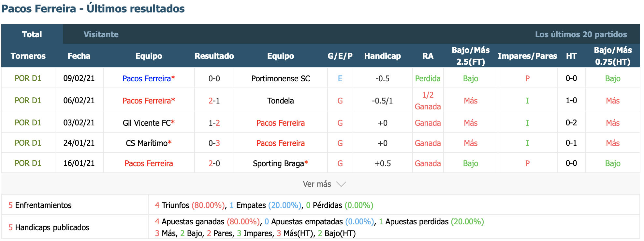Open CS Marítimo team link
The height and width of the screenshot is (241, 644).
pos(147,143)
